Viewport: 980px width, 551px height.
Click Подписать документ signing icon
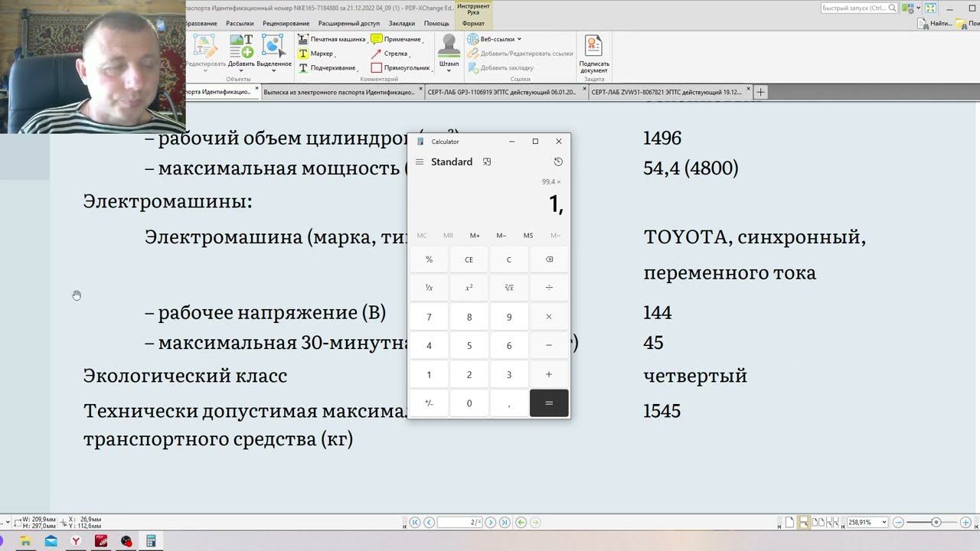pyautogui.click(x=594, y=54)
